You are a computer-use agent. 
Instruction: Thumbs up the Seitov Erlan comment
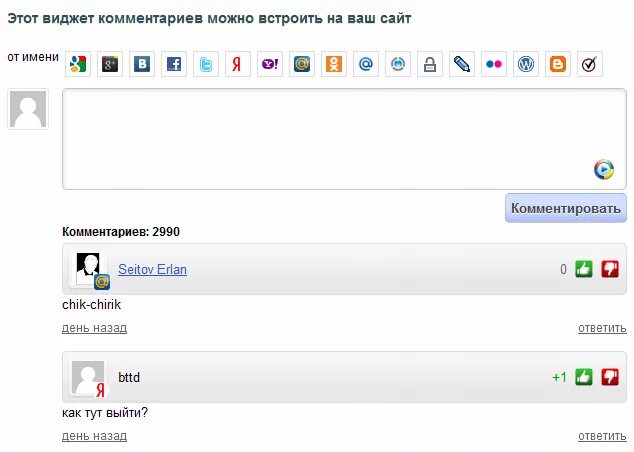tap(584, 269)
